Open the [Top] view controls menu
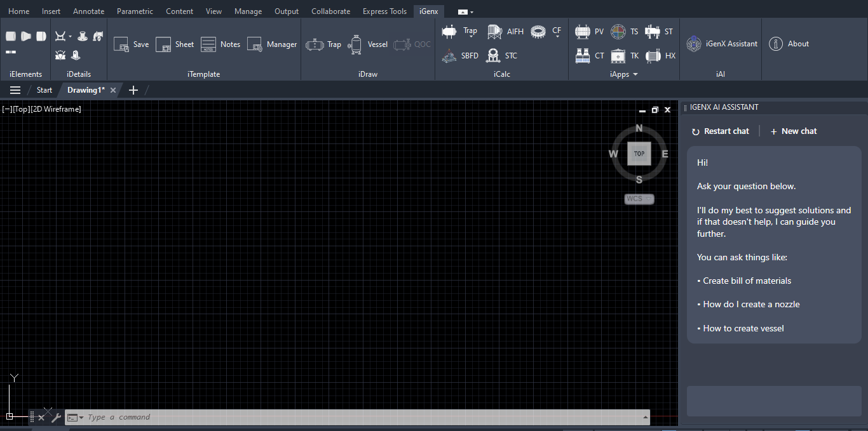 [x=22, y=109]
